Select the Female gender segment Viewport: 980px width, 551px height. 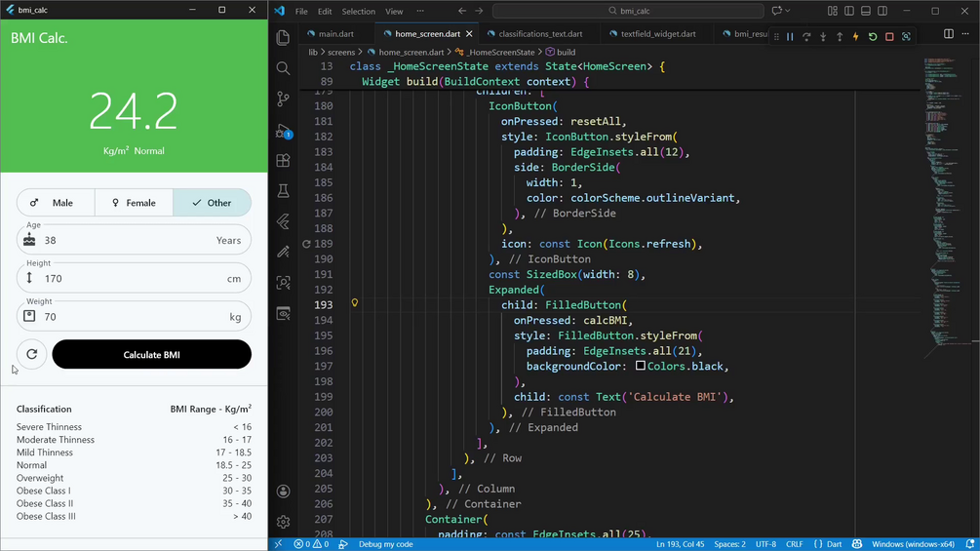click(x=134, y=203)
